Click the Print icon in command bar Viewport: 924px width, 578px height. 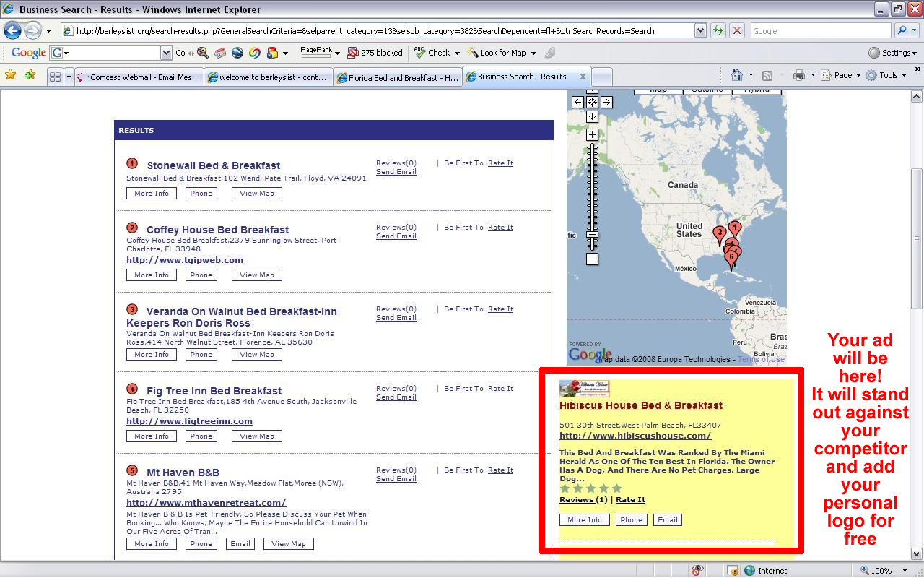(798, 75)
